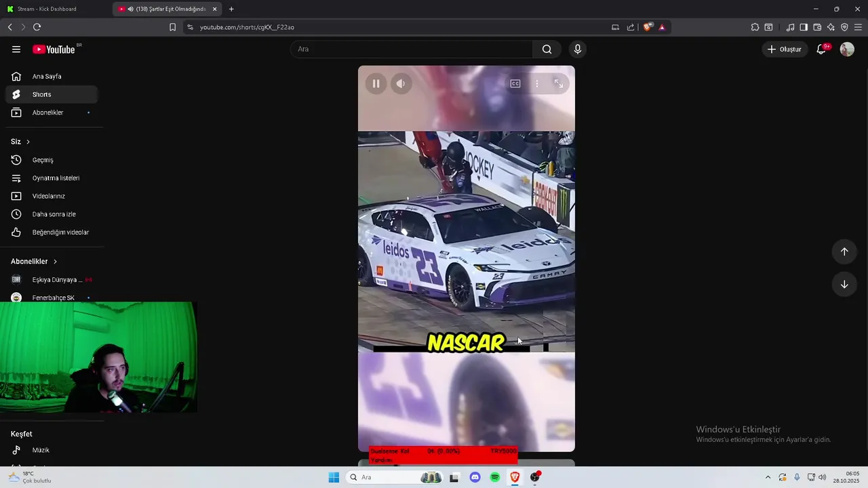Open the Brave playlist music icon
Viewport: 868px width, 488px height.
pyautogui.click(x=790, y=27)
